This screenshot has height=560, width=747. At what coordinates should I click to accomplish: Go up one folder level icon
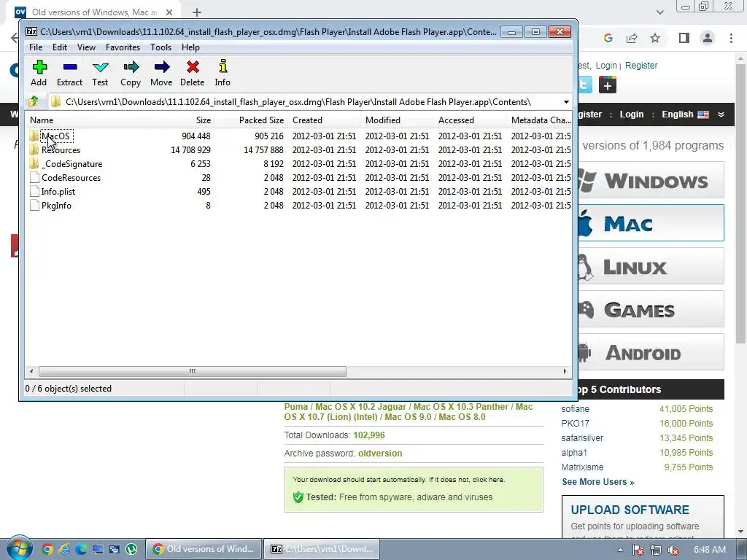tap(34, 101)
